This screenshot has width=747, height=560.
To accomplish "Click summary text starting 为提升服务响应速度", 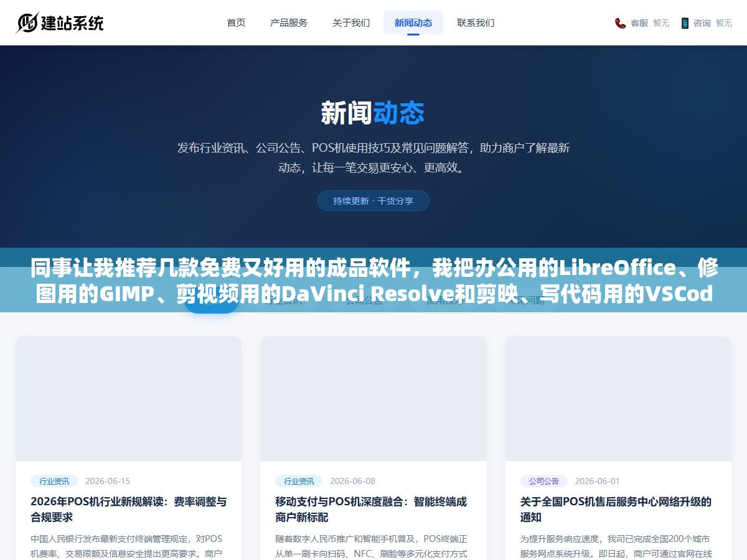I will click(x=616, y=546).
